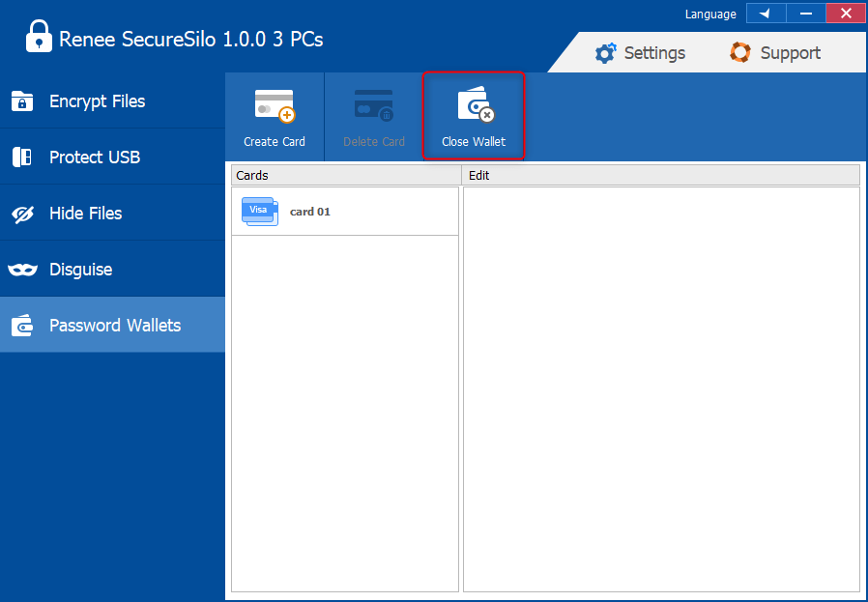Click the Create Card icon in toolbar
This screenshot has width=868, height=602.
pos(275,106)
